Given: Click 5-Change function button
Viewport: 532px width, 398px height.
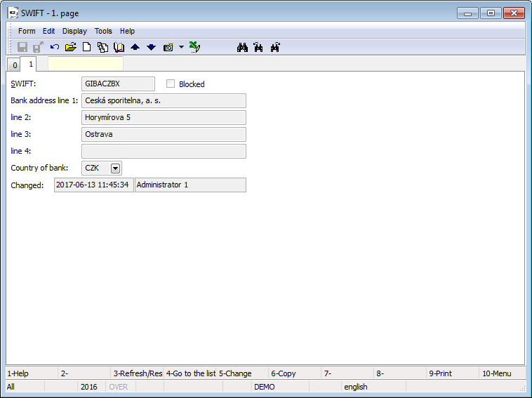Looking at the screenshot, I should click(242, 373).
